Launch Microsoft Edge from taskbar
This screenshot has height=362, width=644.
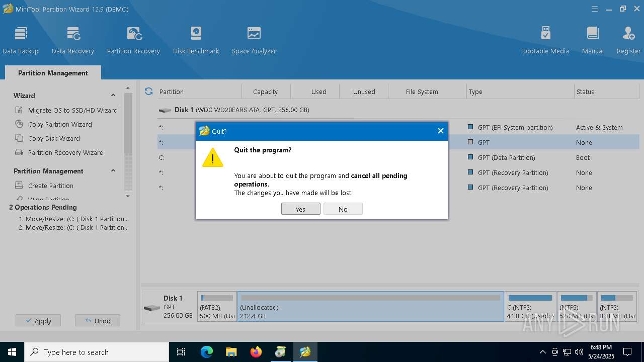tap(207, 352)
